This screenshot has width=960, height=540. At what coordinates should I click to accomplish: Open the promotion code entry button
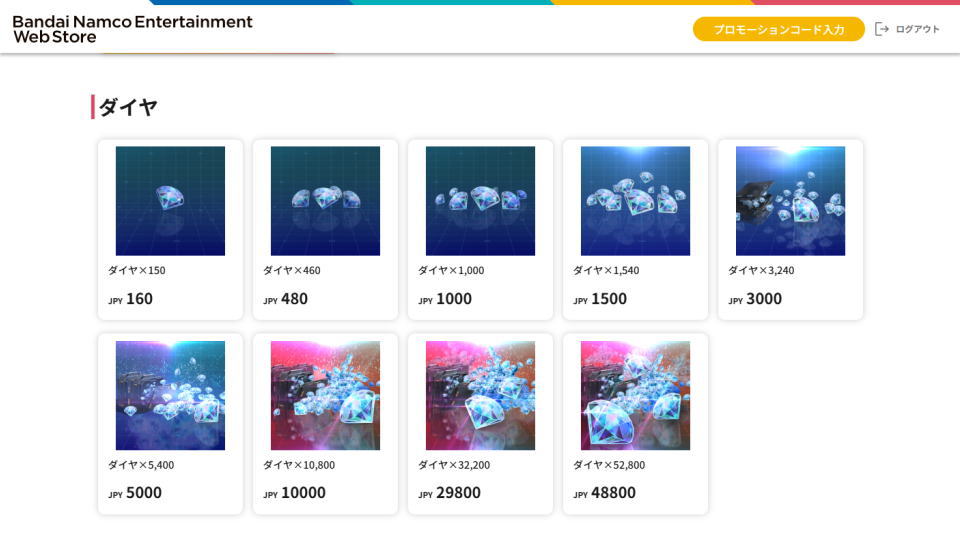[778, 29]
